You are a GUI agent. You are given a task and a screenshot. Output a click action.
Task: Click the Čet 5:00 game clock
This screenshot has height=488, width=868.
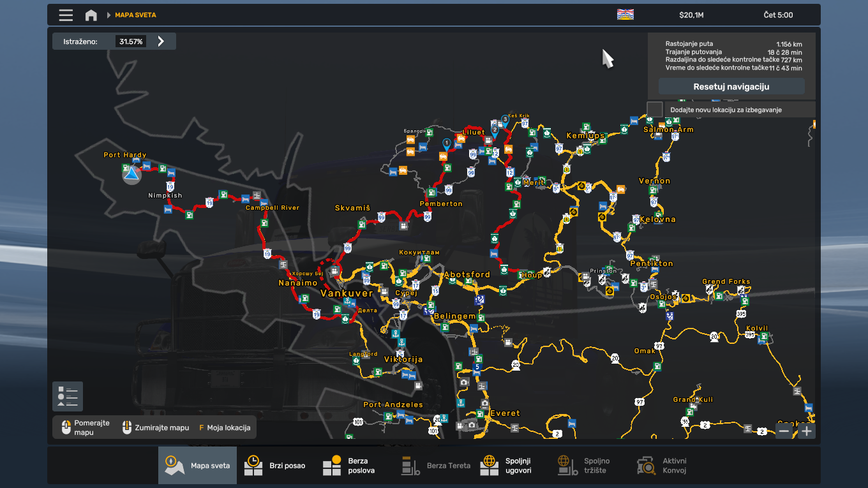point(778,15)
